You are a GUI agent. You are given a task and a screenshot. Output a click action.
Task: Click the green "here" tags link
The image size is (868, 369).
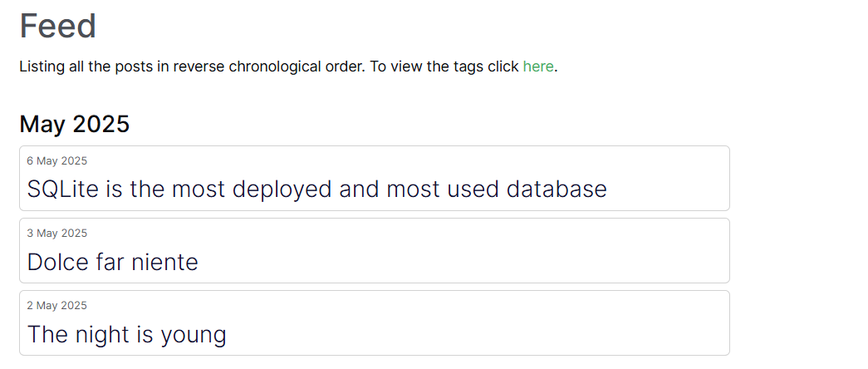point(537,66)
